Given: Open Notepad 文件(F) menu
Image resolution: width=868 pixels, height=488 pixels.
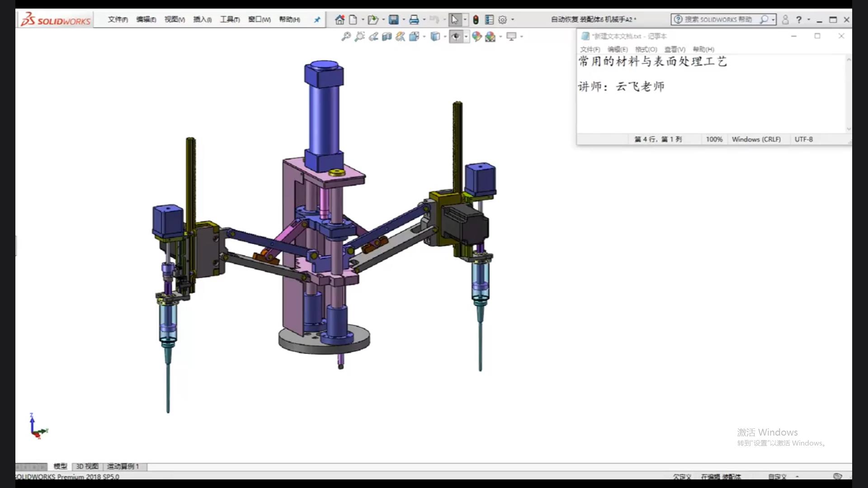Looking at the screenshot, I should coord(590,49).
